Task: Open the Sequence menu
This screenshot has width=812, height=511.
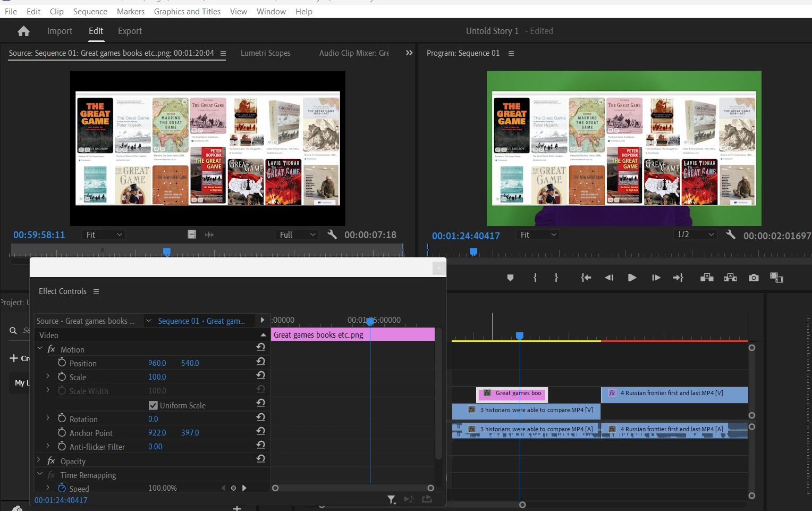Action: pos(90,11)
